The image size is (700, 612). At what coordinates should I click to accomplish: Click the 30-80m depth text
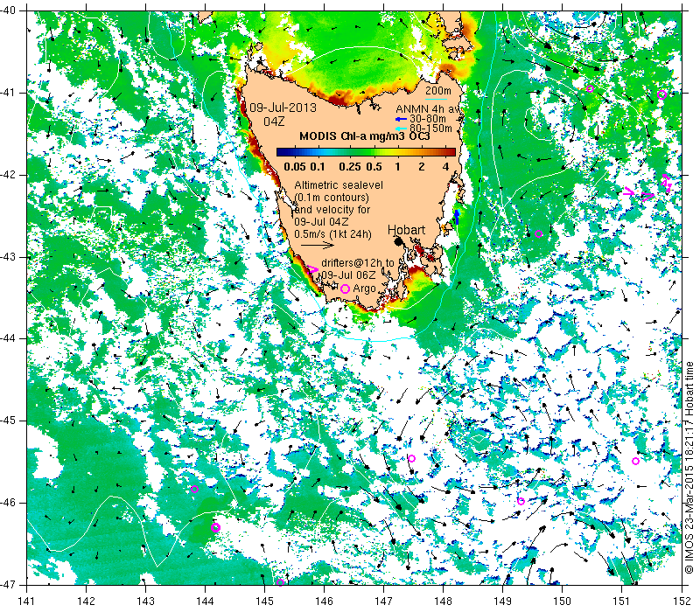[428, 119]
